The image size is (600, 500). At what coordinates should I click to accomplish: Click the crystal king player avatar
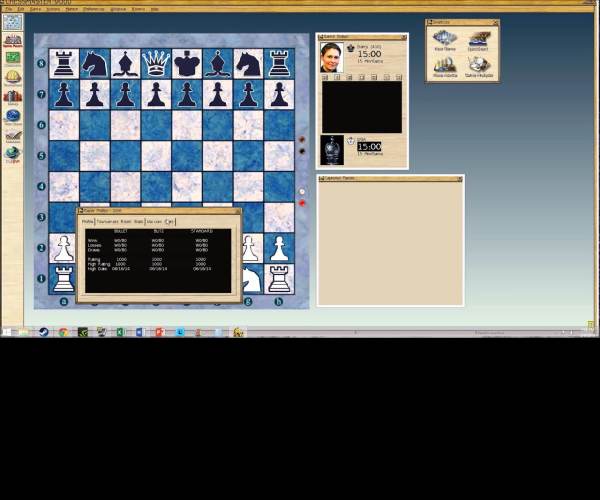pos(332,150)
